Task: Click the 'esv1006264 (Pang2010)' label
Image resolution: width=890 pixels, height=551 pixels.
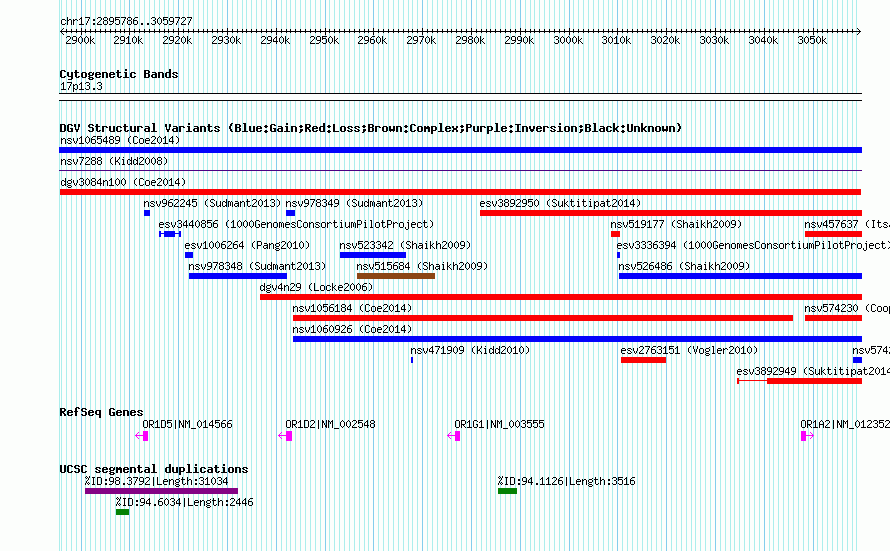Action: click(x=247, y=245)
